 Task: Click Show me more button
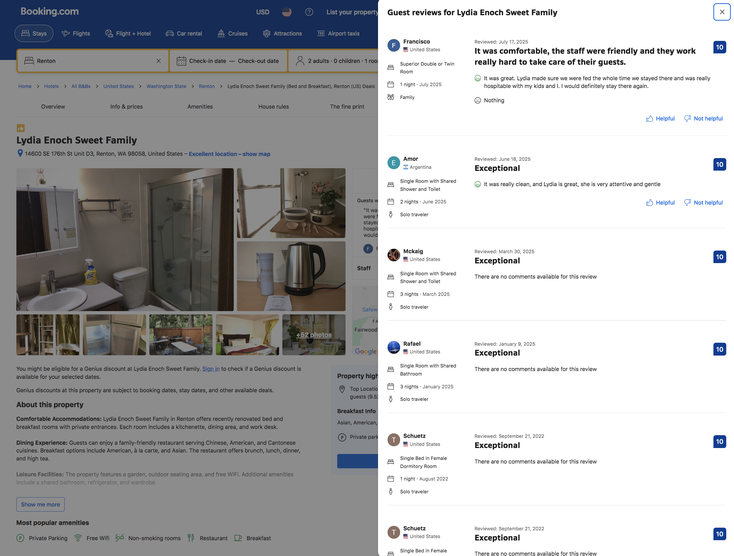tap(40, 505)
